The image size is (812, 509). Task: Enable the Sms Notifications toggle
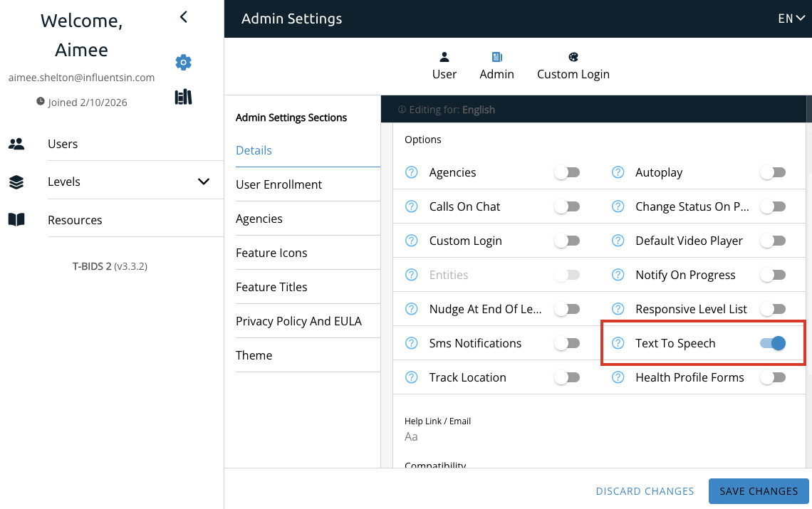[567, 343]
